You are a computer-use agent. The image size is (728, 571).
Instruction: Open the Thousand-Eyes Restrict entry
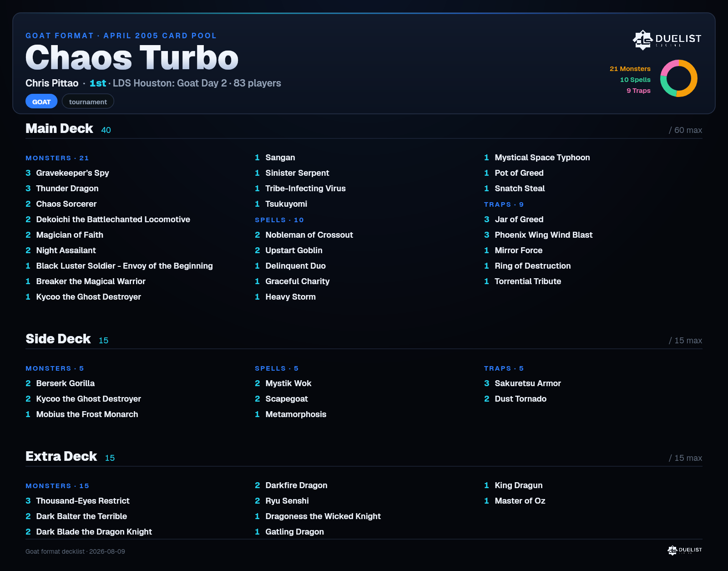77,501
